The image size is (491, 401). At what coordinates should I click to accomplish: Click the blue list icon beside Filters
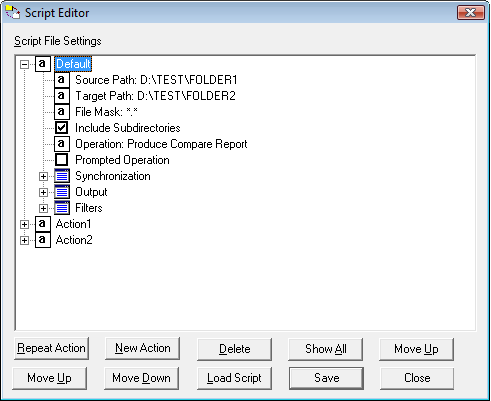62,208
